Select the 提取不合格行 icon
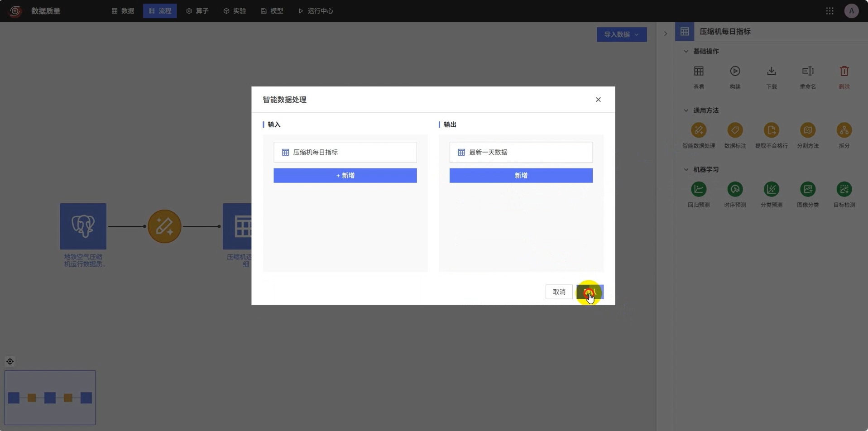Viewport: 868px width, 431px height. 772,130
